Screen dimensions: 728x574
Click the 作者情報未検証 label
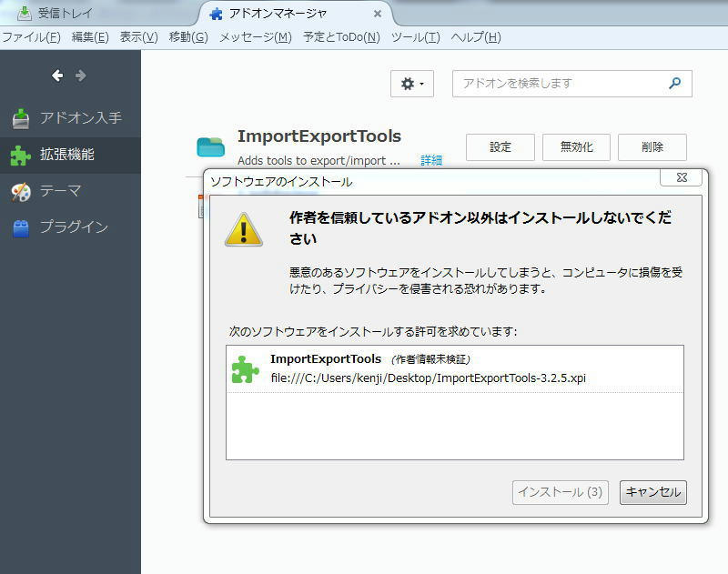(430, 359)
